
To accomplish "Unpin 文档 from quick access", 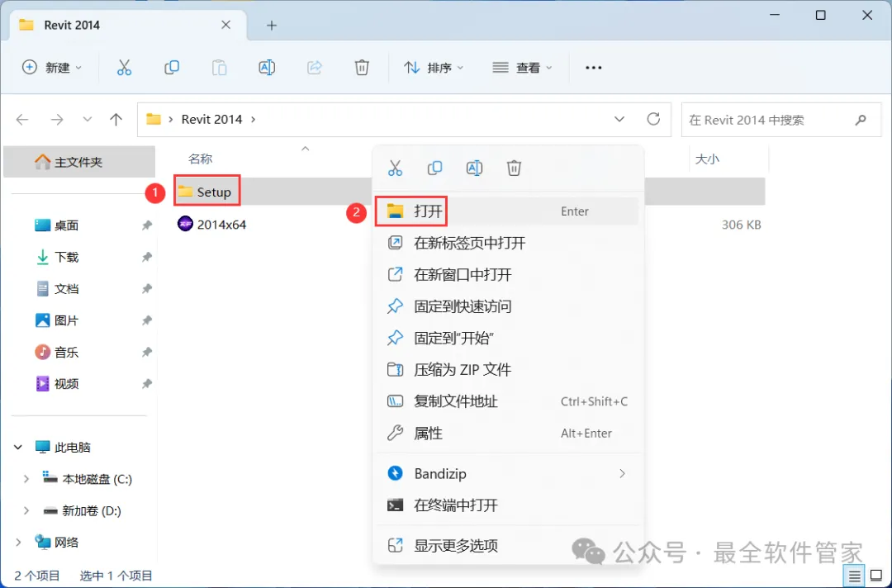I will [x=147, y=289].
